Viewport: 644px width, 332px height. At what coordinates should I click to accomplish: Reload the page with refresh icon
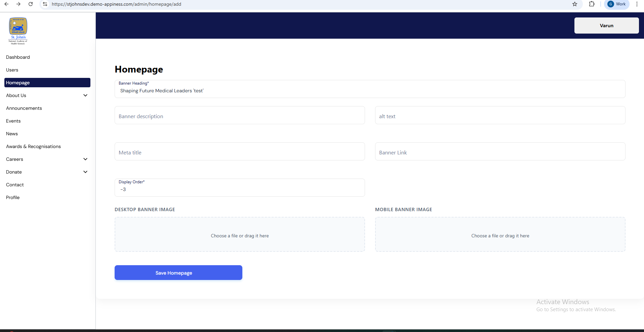(31, 4)
